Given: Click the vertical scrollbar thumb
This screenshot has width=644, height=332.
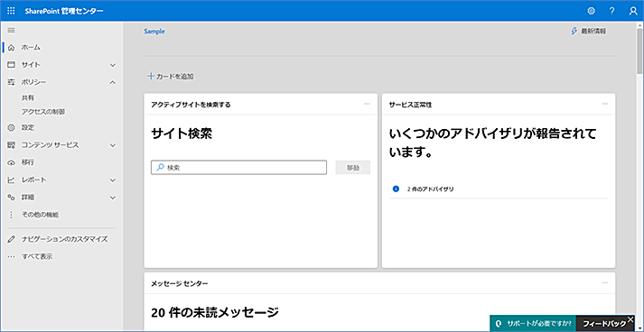Looking at the screenshot, I should [639, 51].
